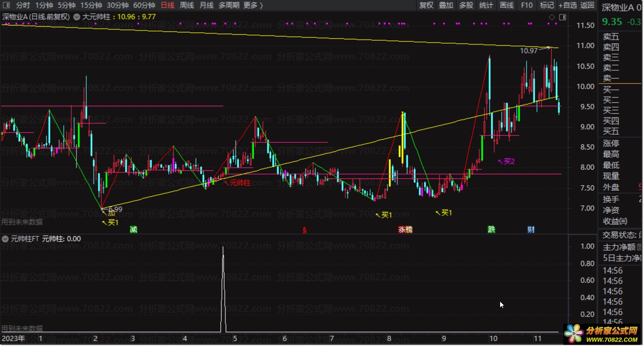Click the diamond icon above the price axis
This screenshot has width=644, height=346.
pos(552,17)
